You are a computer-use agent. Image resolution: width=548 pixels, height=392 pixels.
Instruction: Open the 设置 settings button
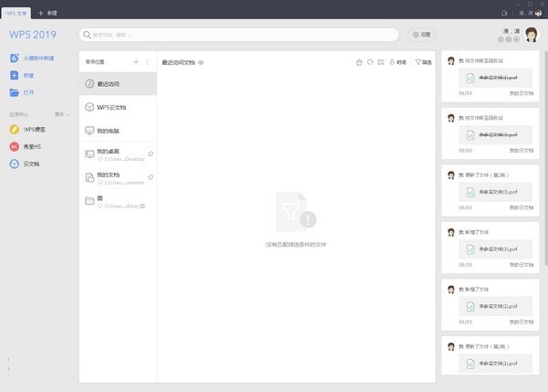[421, 35]
